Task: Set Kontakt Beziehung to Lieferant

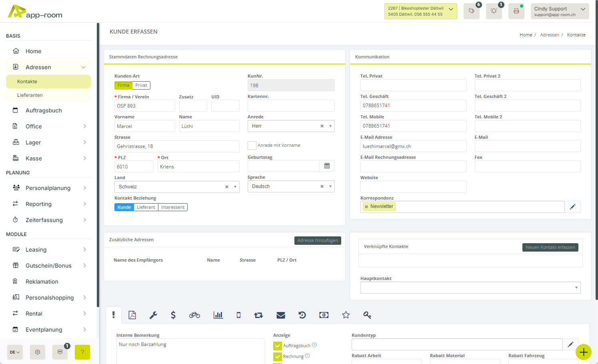Action: pyautogui.click(x=146, y=207)
